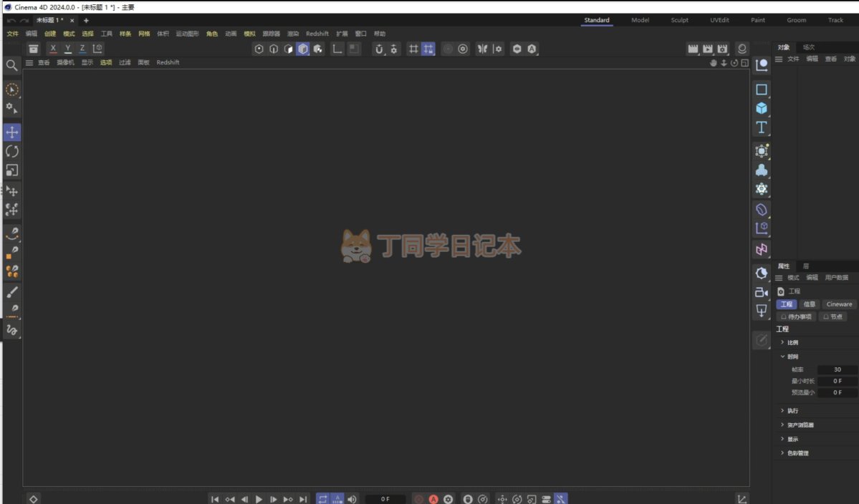This screenshot has height=504, width=859.
Task: Click the search magnifier icon
Action: (12, 65)
